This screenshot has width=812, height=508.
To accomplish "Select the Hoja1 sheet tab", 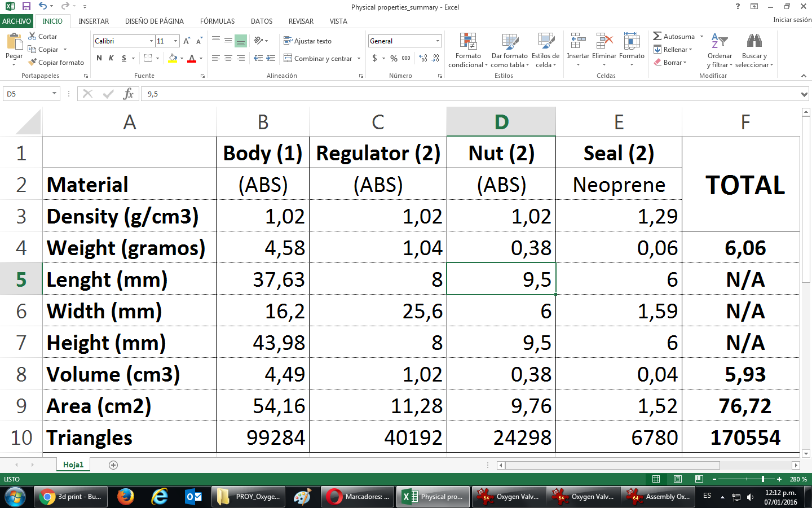I will point(73,465).
